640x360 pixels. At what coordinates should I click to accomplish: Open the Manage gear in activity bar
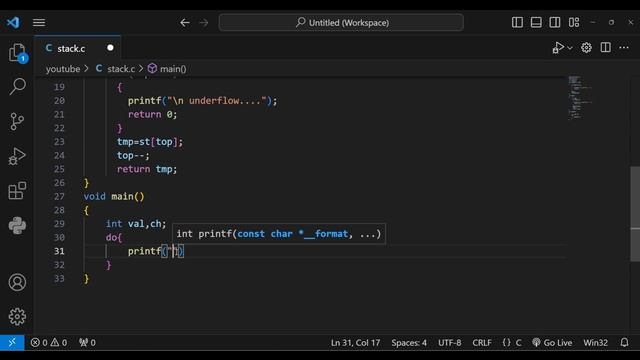pos(18,317)
